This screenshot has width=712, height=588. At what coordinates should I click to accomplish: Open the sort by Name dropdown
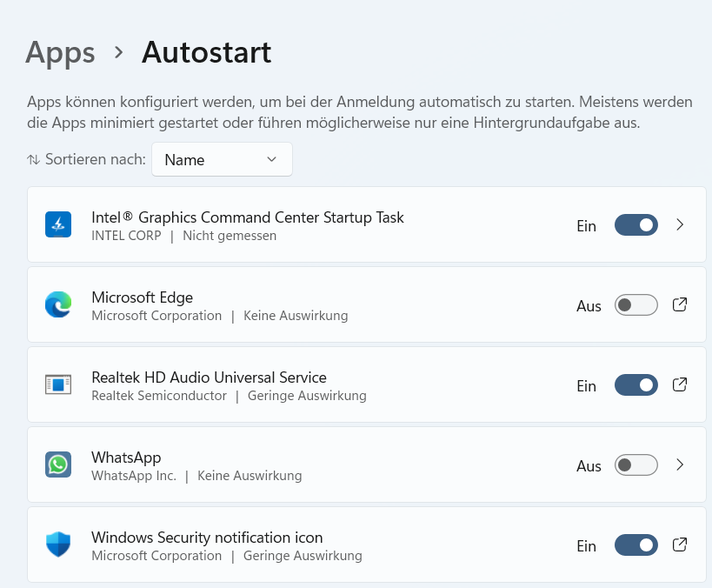pyautogui.click(x=222, y=159)
